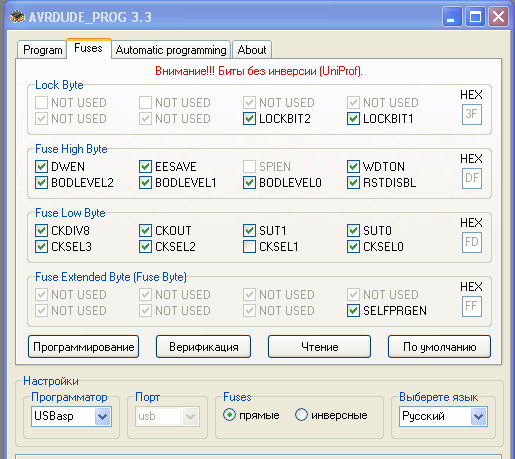Viewport: 515px width, 459px height.
Task: Minimize the AVRDUDE_PROG window
Action: coord(451,16)
